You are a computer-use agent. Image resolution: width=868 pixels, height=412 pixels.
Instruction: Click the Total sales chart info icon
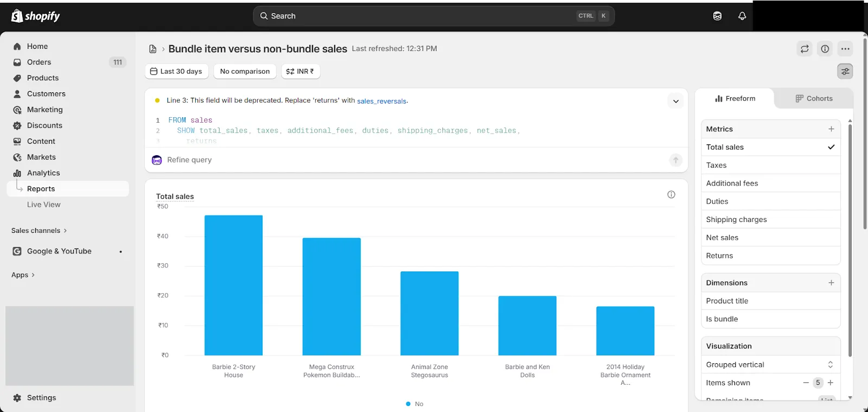pos(671,194)
